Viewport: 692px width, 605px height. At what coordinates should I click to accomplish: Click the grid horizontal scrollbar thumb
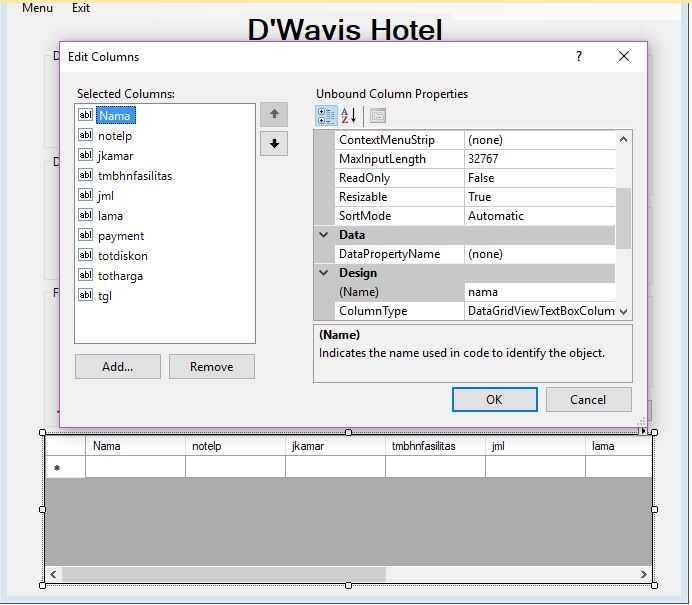click(224, 574)
